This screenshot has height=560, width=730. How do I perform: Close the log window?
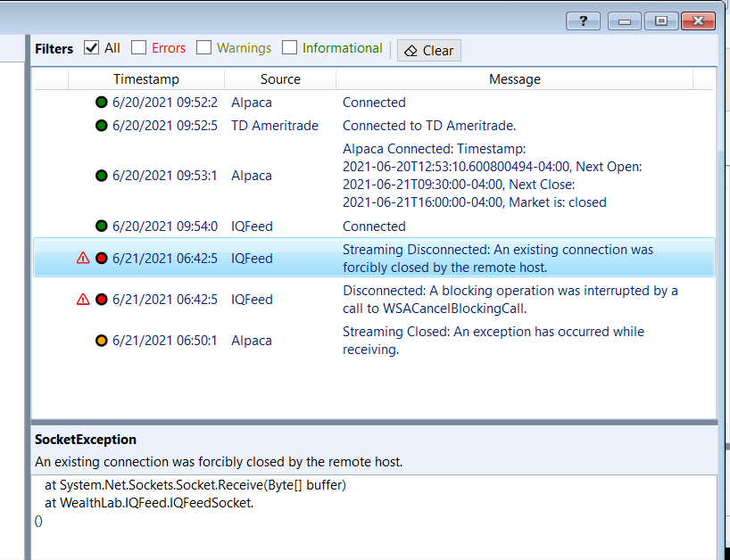698,21
